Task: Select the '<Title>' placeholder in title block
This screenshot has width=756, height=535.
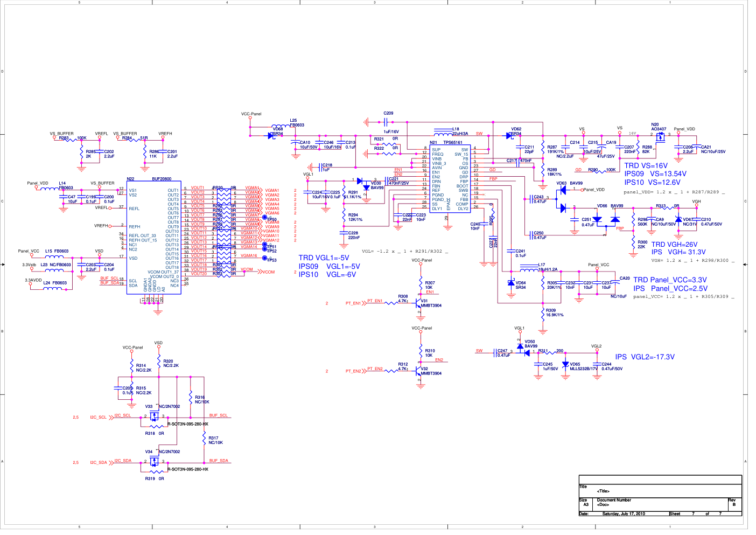Action: (603, 491)
